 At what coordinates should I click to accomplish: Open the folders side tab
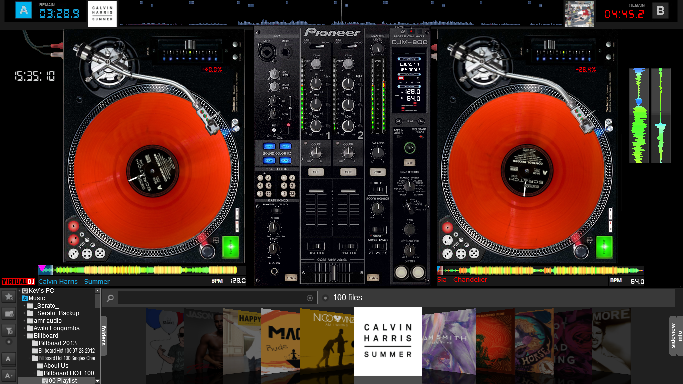104,335
